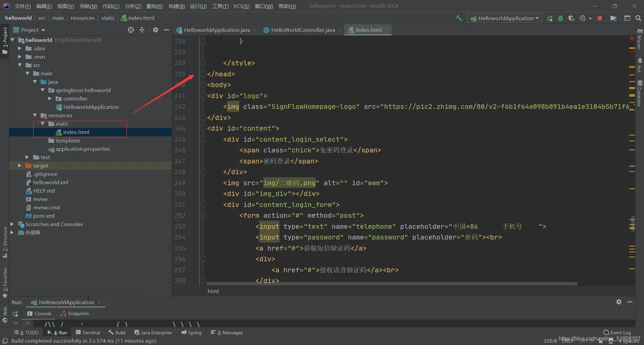Image resolution: width=644 pixels, height=345 pixels.
Task: Stop the application with the red square
Action: pos(599,18)
